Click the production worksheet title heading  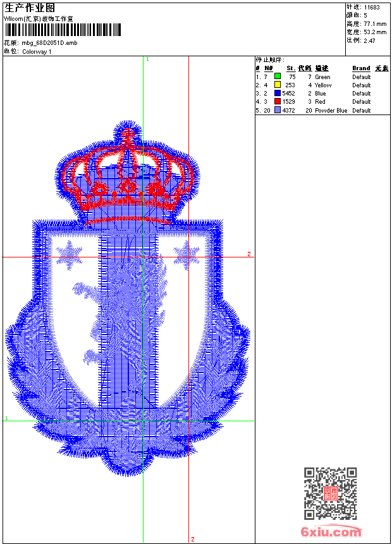[30, 8]
